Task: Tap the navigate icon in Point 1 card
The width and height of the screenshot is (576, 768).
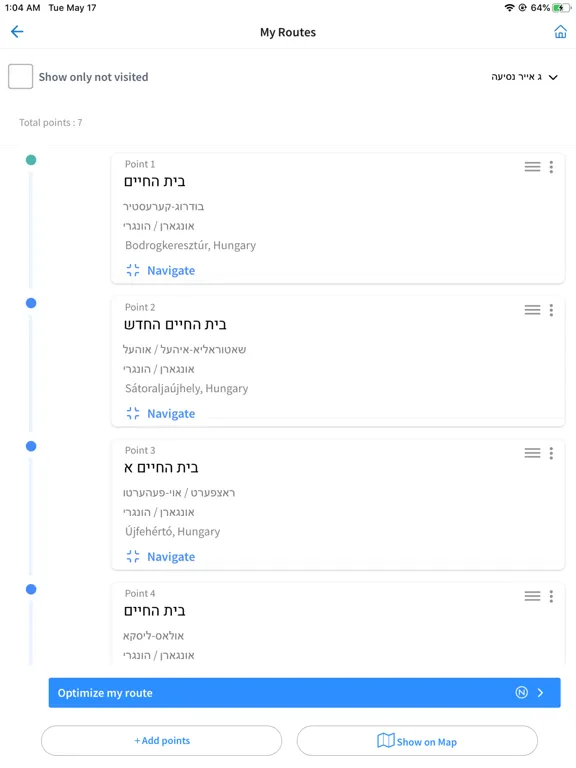Action: (133, 270)
